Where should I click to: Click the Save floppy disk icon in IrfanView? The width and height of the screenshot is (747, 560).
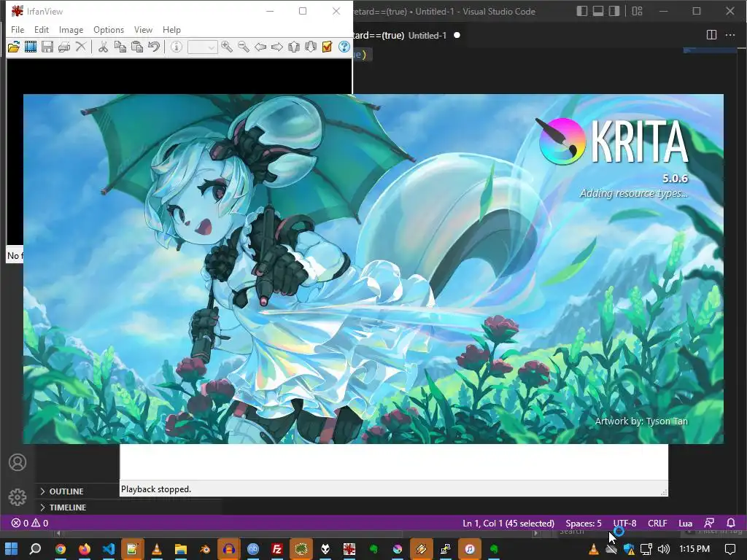point(47,47)
